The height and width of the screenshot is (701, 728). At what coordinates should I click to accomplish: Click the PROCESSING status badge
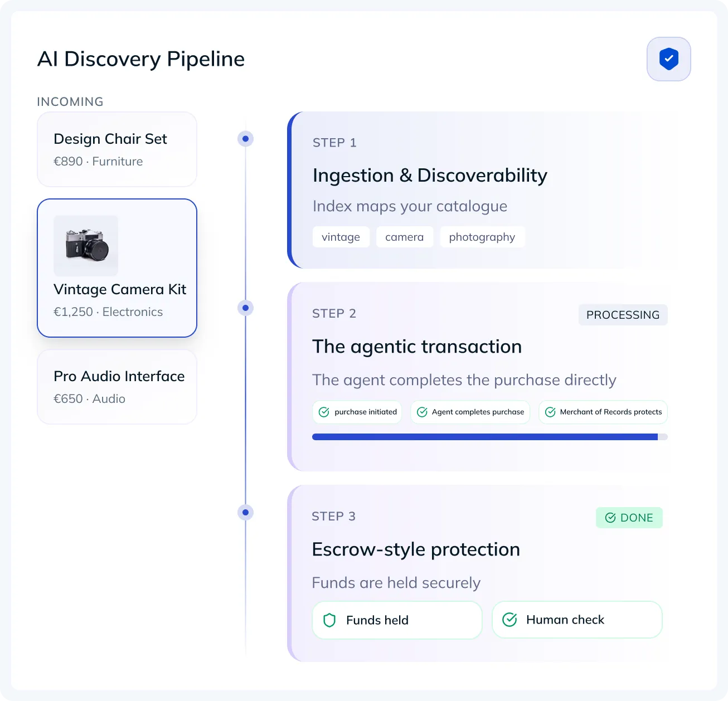click(623, 315)
